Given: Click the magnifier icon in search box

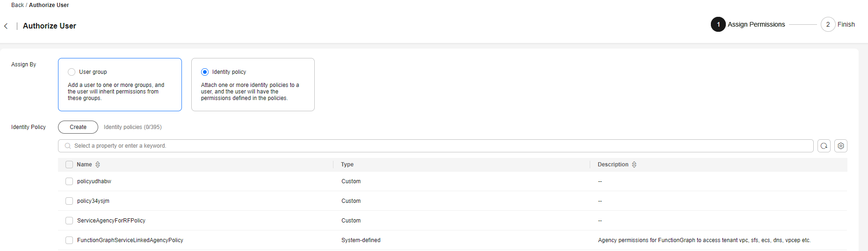Looking at the screenshot, I should [68, 146].
